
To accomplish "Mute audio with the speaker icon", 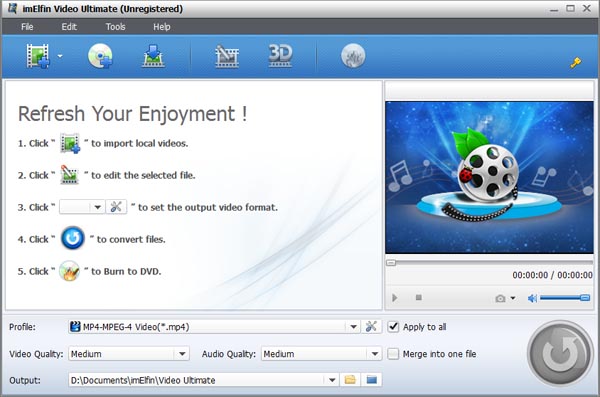I will coord(532,298).
